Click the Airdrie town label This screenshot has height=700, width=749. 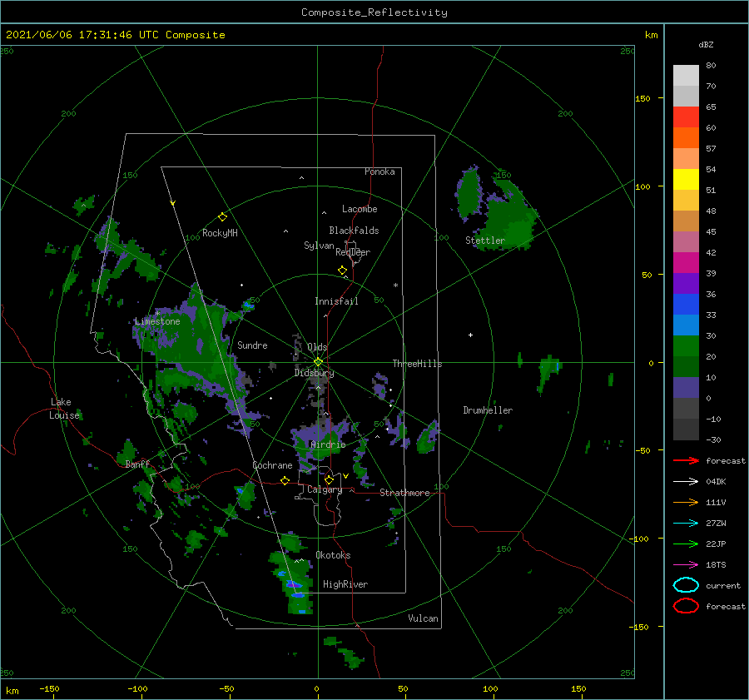(328, 444)
